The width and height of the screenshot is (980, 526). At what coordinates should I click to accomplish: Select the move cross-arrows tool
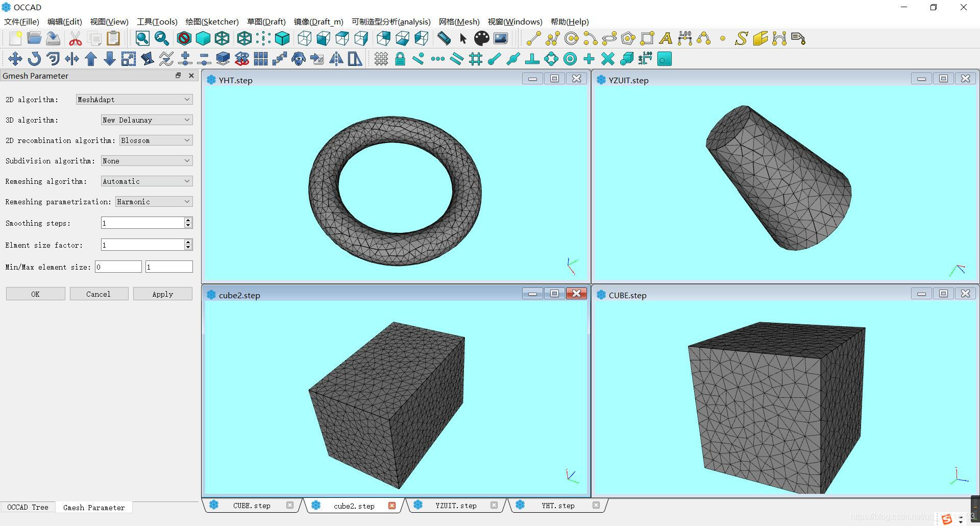pyautogui.click(x=15, y=59)
